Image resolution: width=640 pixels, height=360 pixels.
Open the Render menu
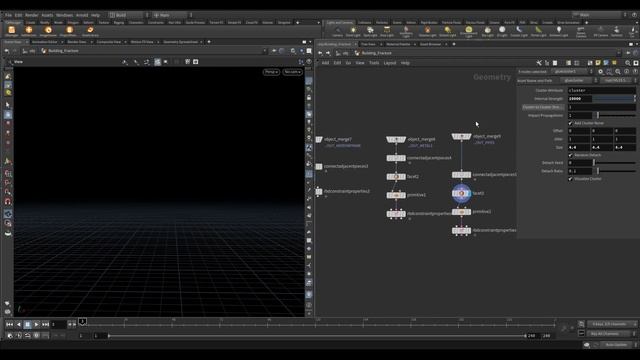pos(31,15)
